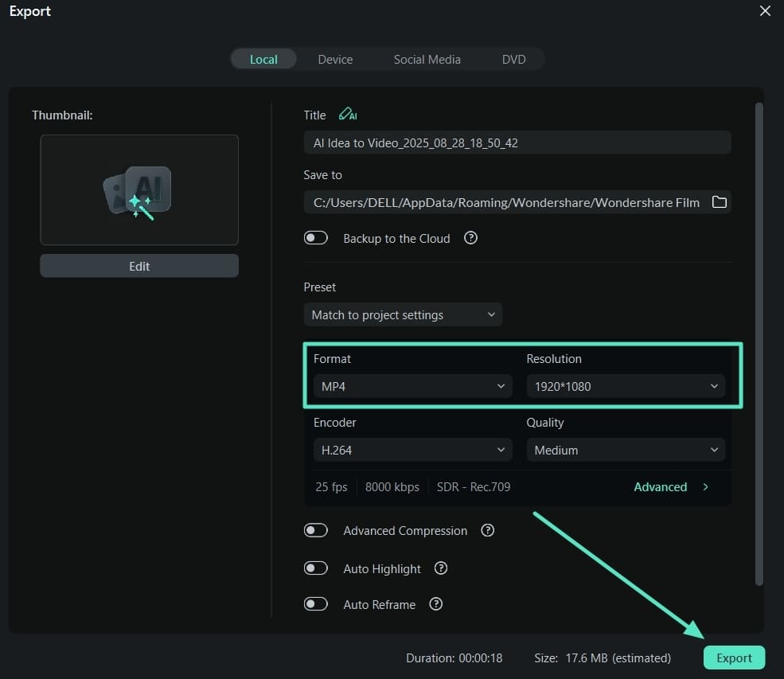Open help icon next to Auto Highlight
The height and width of the screenshot is (679, 784).
click(440, 568)
